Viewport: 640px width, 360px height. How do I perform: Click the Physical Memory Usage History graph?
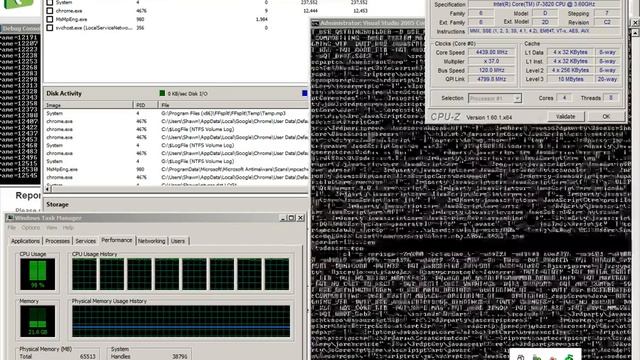pyautogui.click(x=181, y=321)
